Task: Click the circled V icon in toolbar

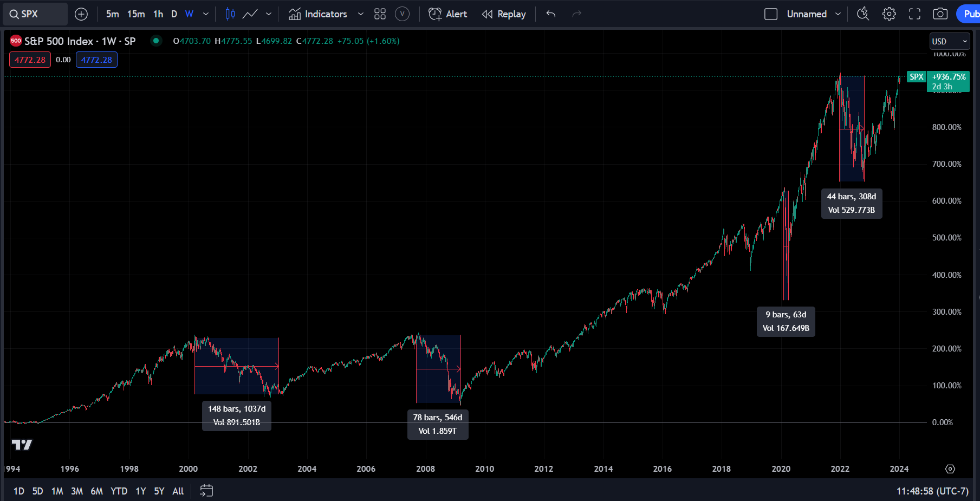Action: pos(402,14)
